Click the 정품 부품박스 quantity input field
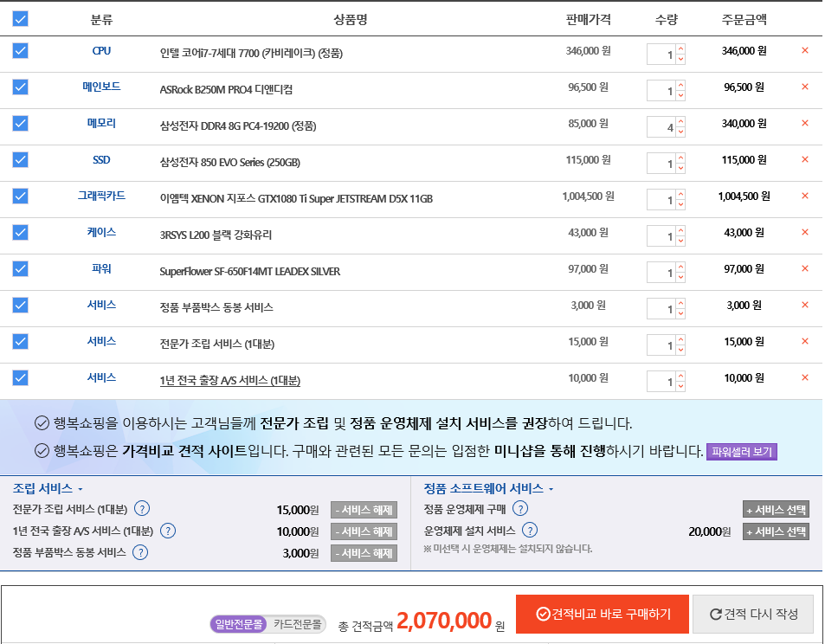Image resolution: width=825 pixels, height=644 pixels. (x=661, y=309)
